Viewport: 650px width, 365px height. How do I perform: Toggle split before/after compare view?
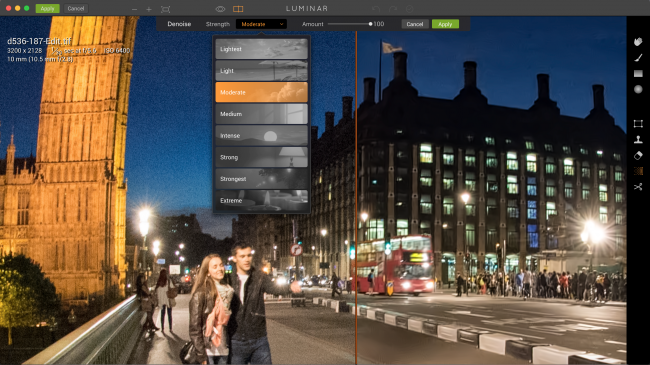pyautogui.click(x=238, y=9)
